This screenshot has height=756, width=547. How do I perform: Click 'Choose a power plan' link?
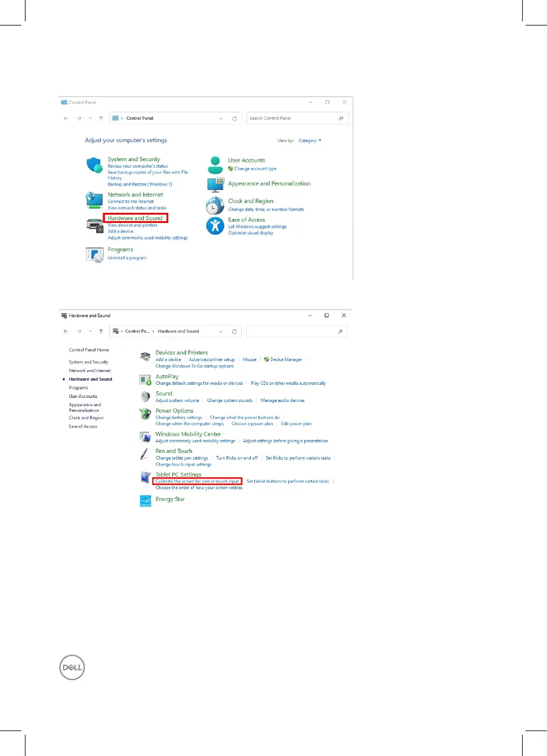click(252, 424)
